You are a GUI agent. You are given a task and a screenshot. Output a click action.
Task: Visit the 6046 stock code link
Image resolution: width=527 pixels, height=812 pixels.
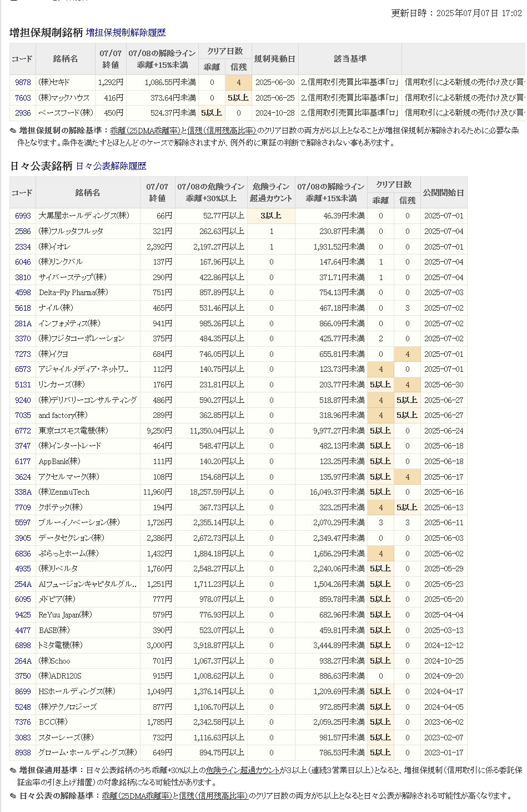(23, 262)
